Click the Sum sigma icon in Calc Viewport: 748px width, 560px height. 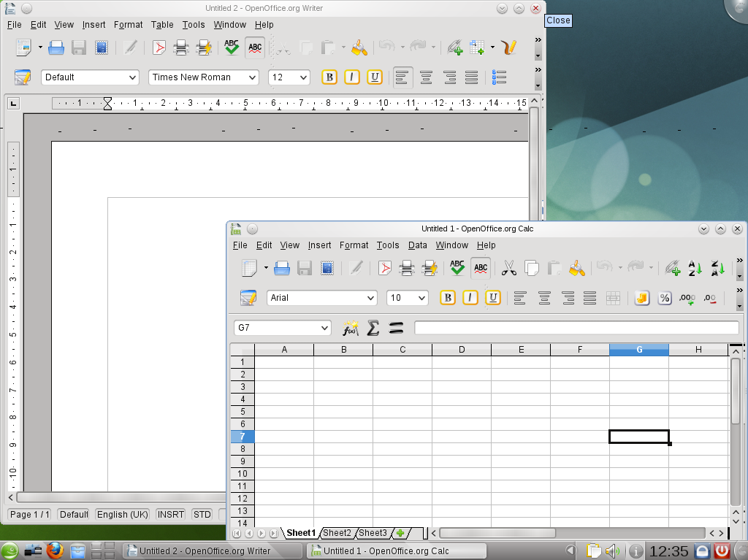(x=373, y=328)
